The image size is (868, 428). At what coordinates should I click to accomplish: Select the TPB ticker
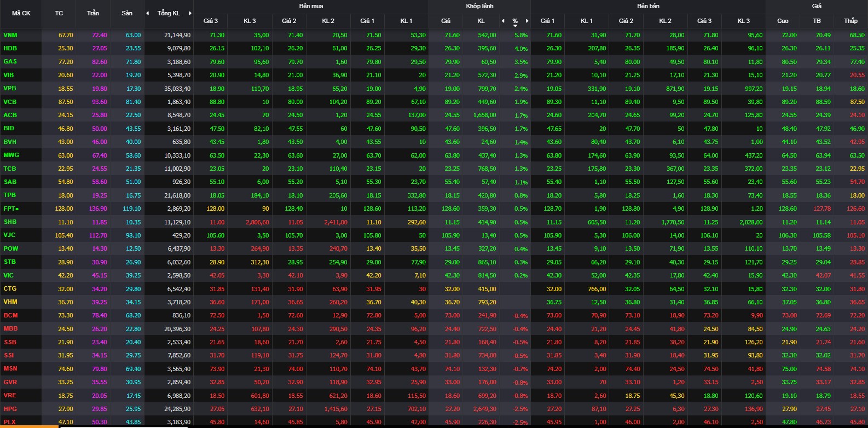(10, 195)
